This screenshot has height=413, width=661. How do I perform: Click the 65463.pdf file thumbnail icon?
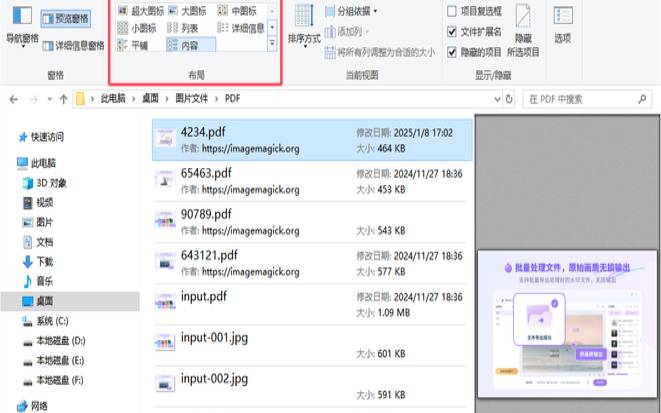coord(165,180)
